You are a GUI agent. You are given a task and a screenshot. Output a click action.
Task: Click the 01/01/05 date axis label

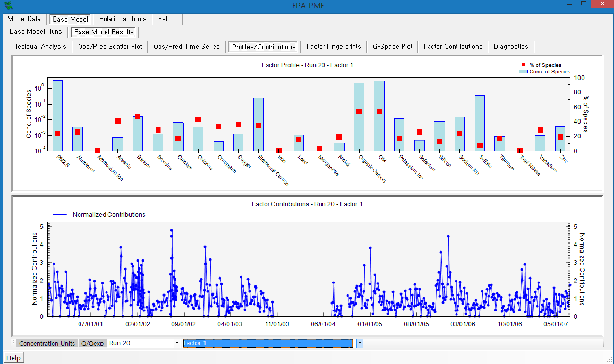point(370,324)
